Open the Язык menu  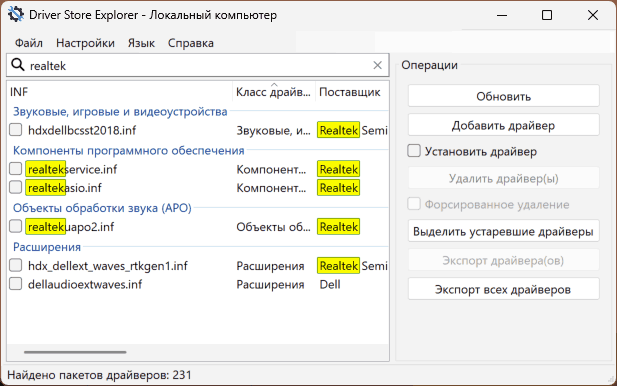click(141, 42)
